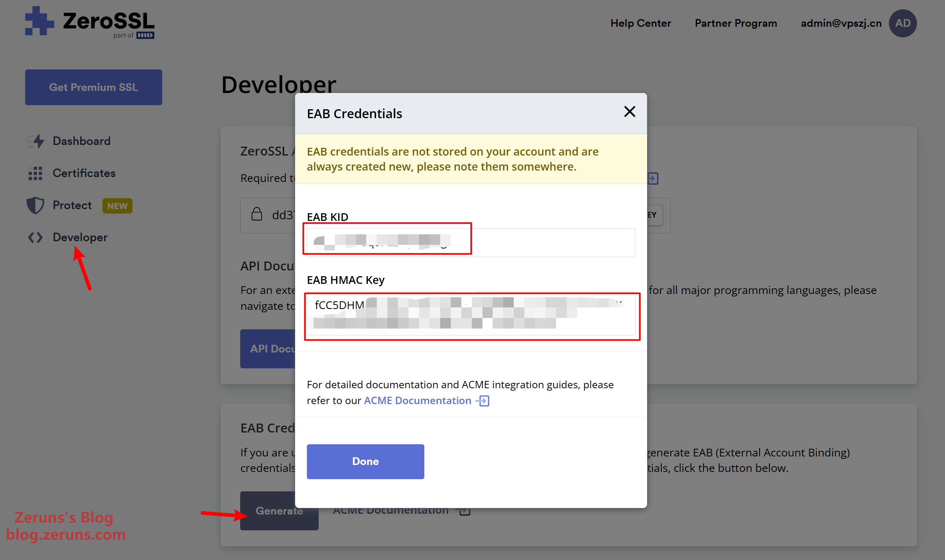945x560 pixels.
Task: Click the Dashboard lightning icon
Action: pyautogui.click(x=35, y=141)
